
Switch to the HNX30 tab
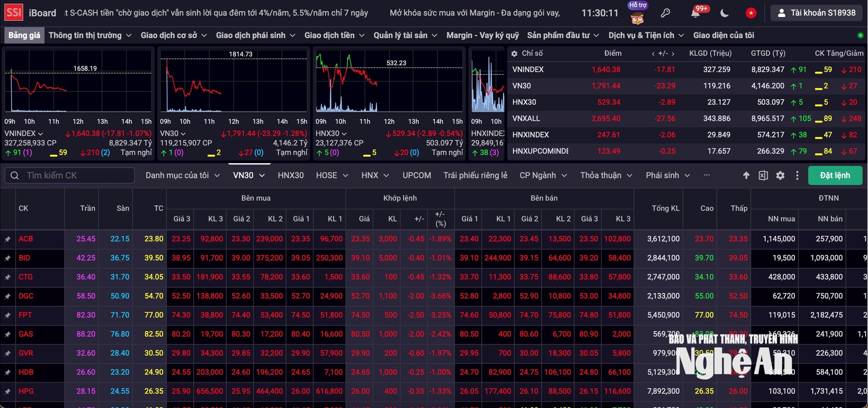point(291,176)
